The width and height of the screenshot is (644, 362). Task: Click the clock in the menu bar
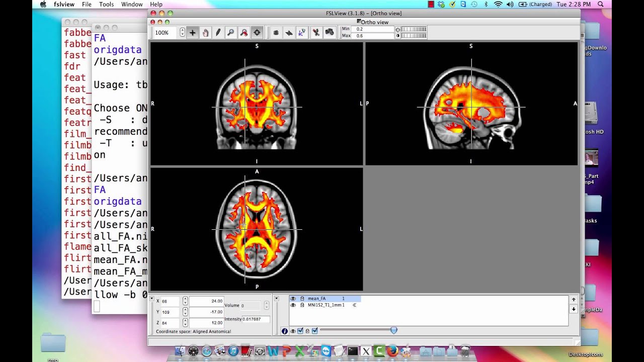pyautogui.click(x=574, y=4)
